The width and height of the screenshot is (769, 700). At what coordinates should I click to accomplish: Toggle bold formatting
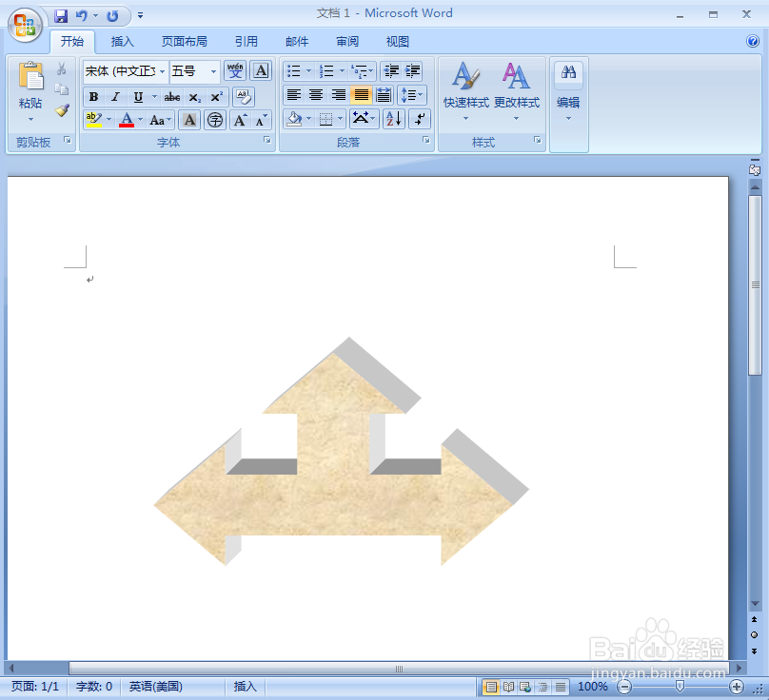(93, 97)
